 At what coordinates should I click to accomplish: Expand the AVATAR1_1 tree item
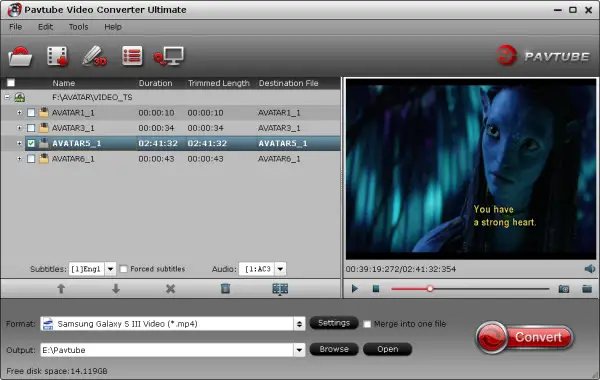19,113
